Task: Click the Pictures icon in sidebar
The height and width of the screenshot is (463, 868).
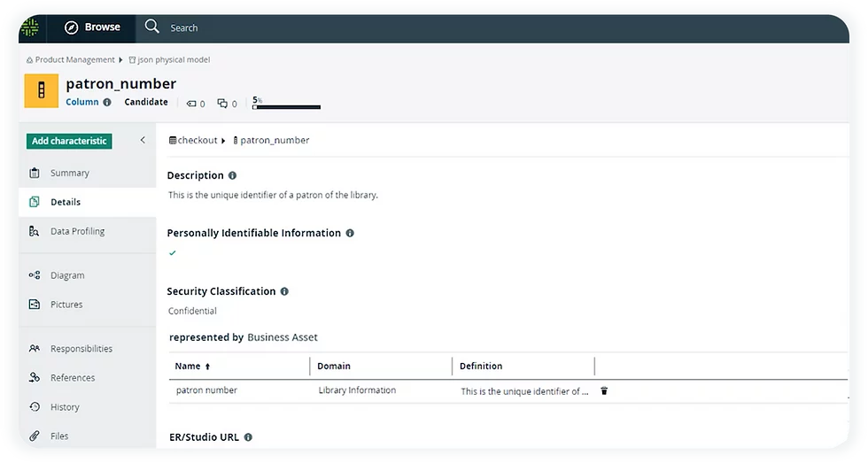Action: (x=35, y=305)
